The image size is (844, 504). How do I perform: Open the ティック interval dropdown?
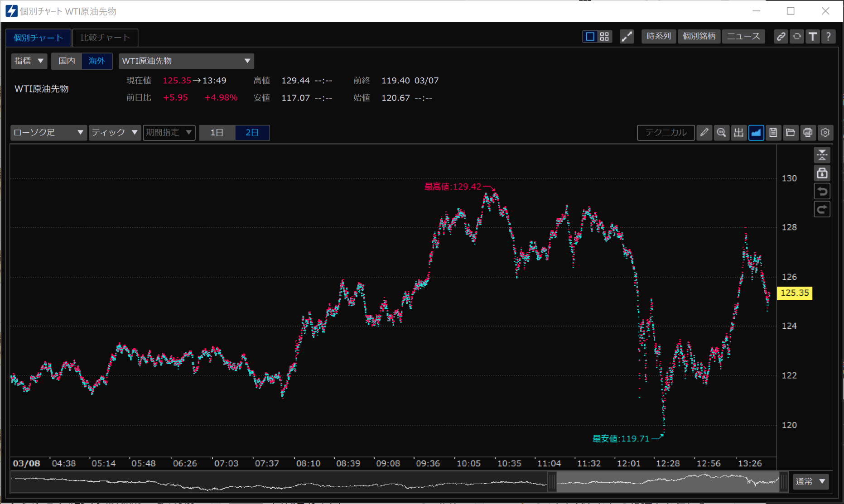pyautogui.click(x=114, y=133)
